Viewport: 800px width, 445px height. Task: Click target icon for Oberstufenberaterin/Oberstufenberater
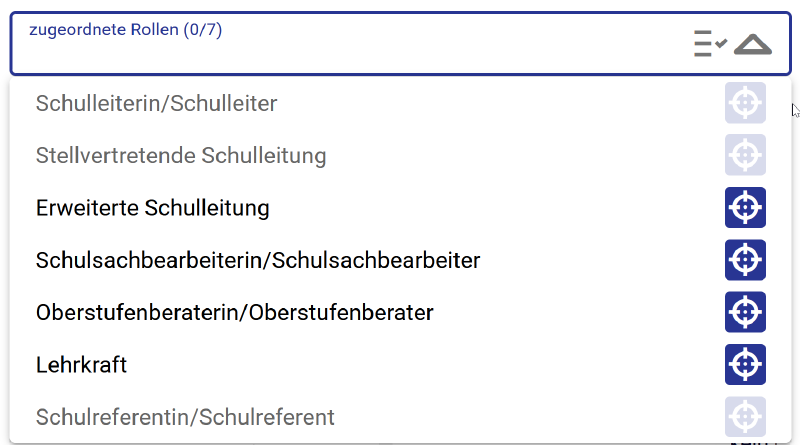[745, 312]
